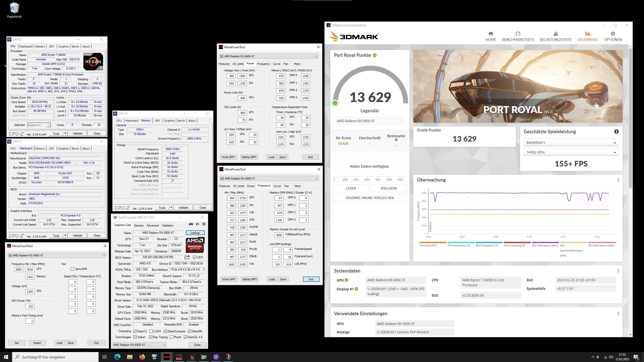
Task: Refresh GPU-Z with the refresh icon
Action: pos(197,224)
